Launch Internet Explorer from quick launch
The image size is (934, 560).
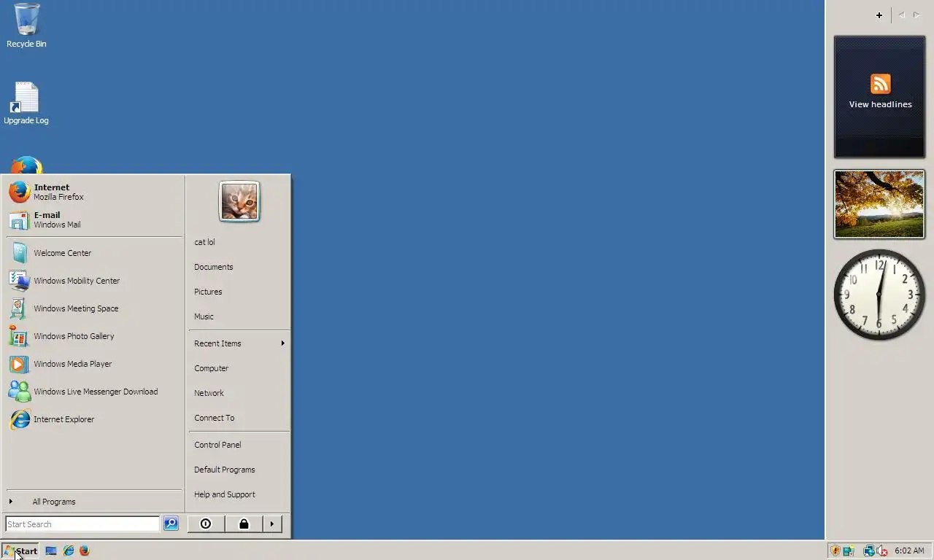point(69,551)
